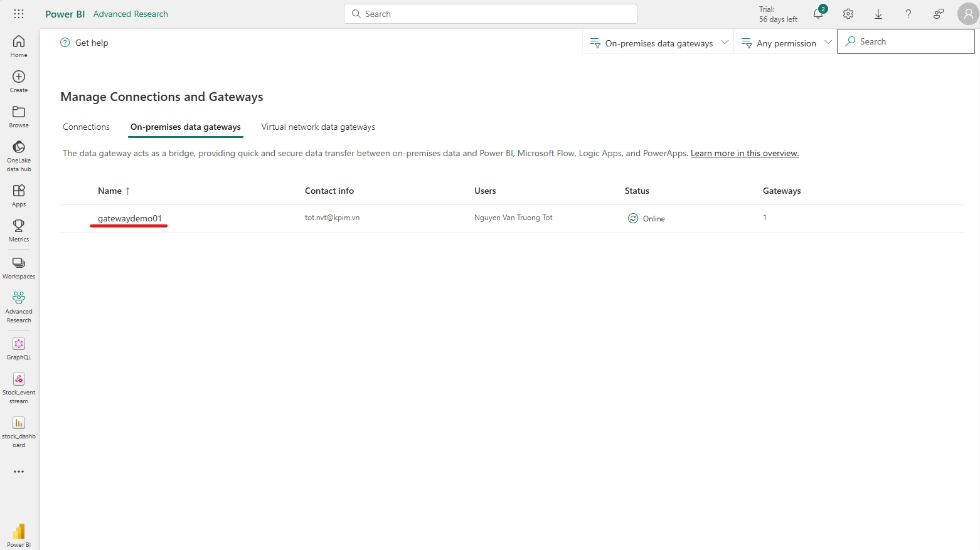Show more sidebar items ellipsis
Screen dimensions: 980x550
tap(19, 472)
